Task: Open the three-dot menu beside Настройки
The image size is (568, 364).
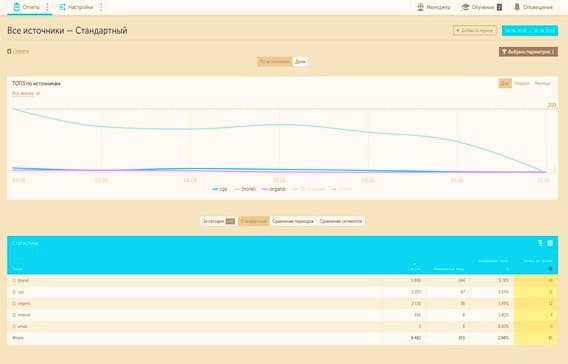Action: pos(101,7)
